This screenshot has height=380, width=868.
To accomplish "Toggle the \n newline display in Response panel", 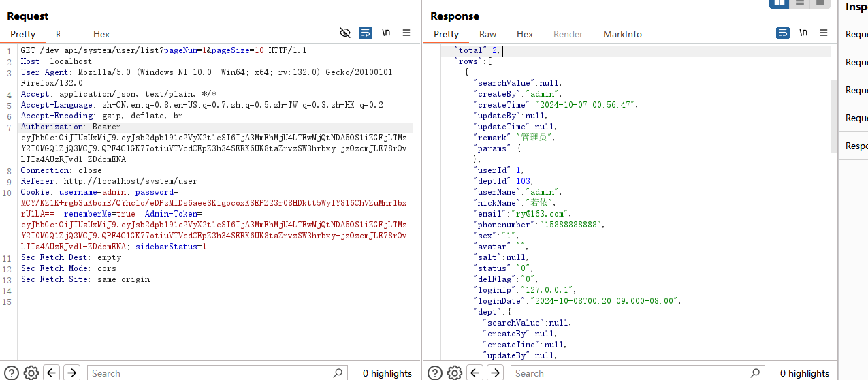I will point(803,33).
